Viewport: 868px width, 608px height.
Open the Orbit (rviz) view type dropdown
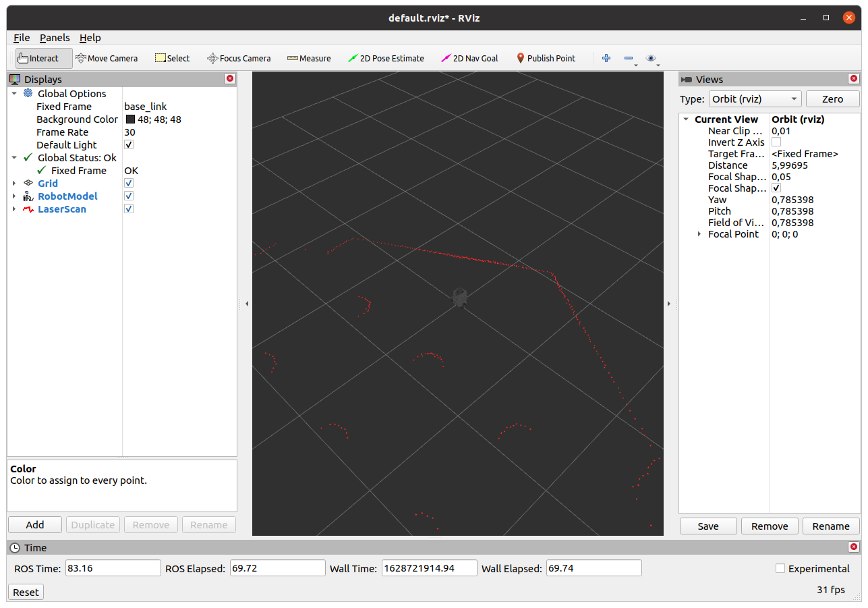tap(755, 99)
